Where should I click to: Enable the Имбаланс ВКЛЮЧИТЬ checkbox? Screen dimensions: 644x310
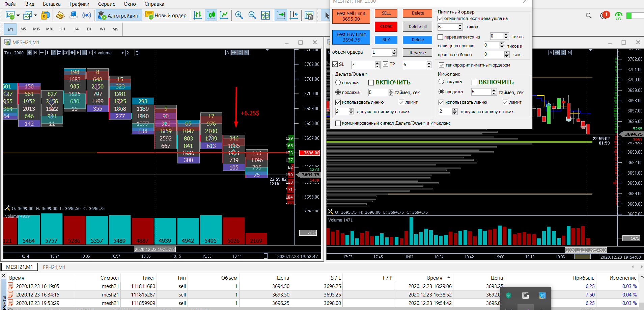point(474,82)
